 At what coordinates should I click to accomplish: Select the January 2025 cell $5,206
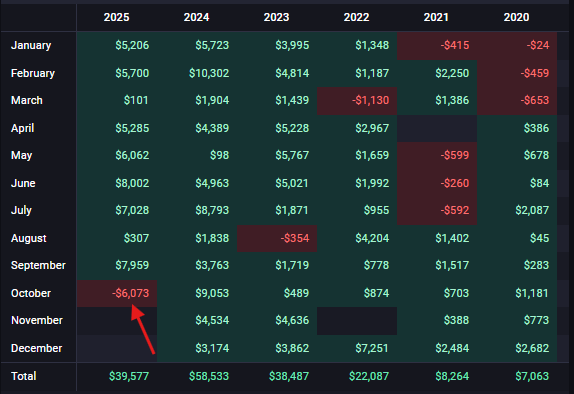pyautogui.click(x=117, y=45)
